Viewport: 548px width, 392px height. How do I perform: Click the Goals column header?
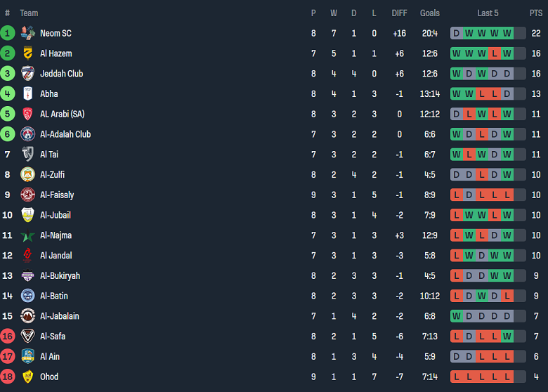pos(429,13)
